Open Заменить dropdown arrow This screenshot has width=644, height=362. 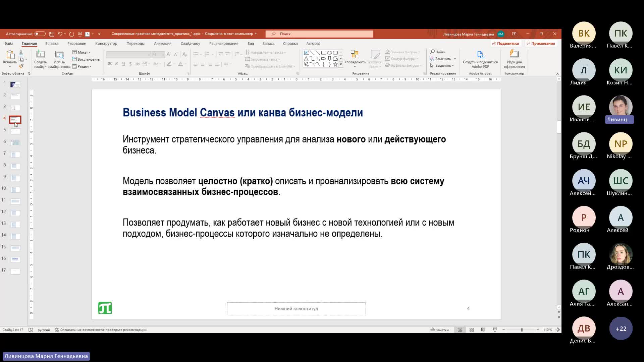[x=455, y=59]
